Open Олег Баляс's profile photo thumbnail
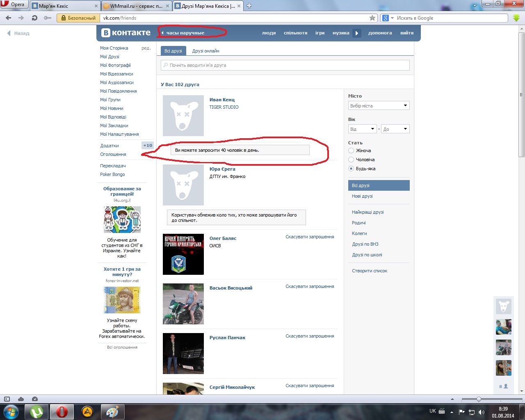This screenshot has height=420, width=525. [183, 254]
